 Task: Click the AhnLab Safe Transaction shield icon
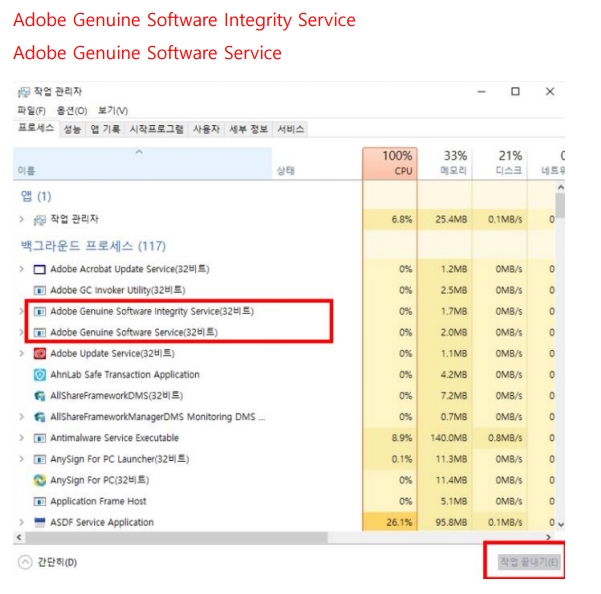[x=40, y=375]
